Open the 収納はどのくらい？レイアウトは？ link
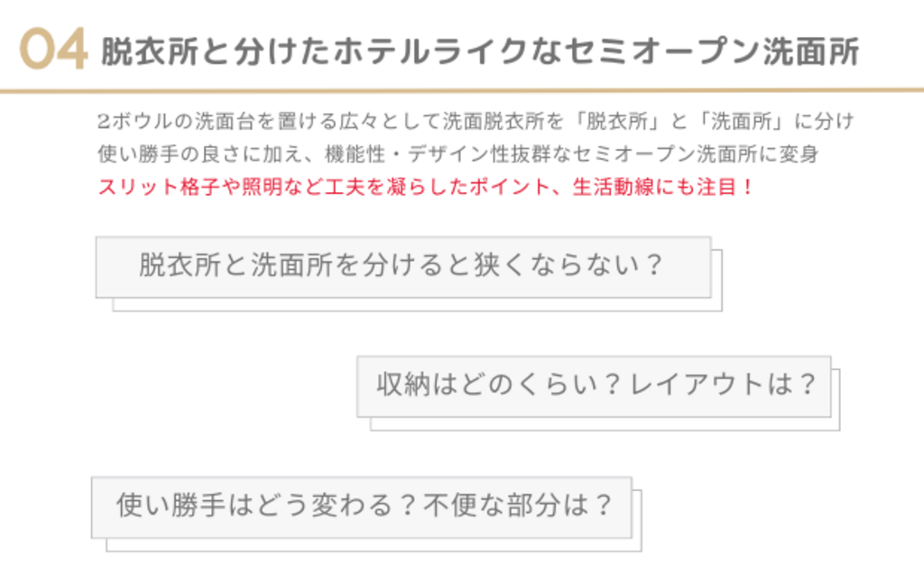924x576 pixels. pyautogui.click(x=594, y=386)
